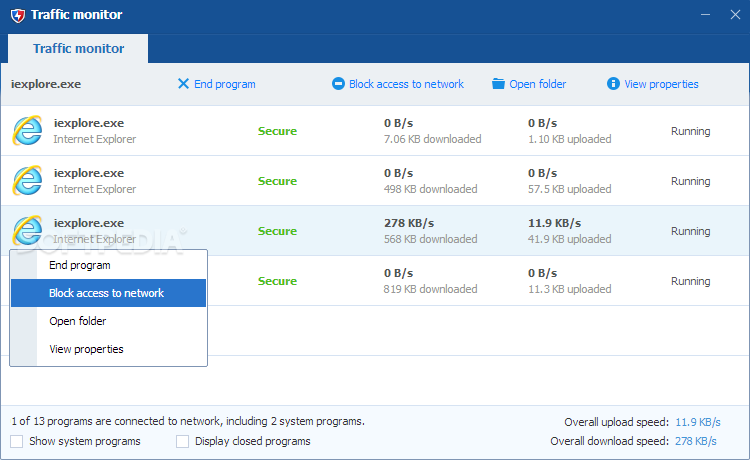Tick the Display closed programs checkbox
Viewport: 750px width, 460px height.
(x=182, y=441)
